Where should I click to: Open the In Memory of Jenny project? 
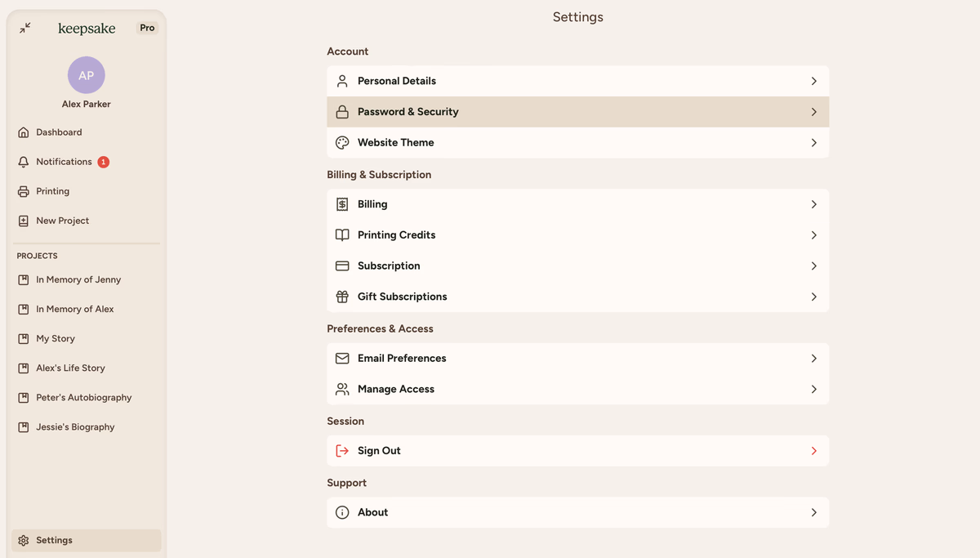click(x=78, y=279)
